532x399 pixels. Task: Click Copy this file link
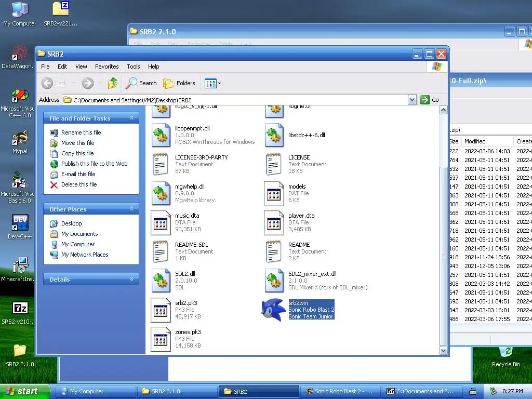tap(77, 153)
